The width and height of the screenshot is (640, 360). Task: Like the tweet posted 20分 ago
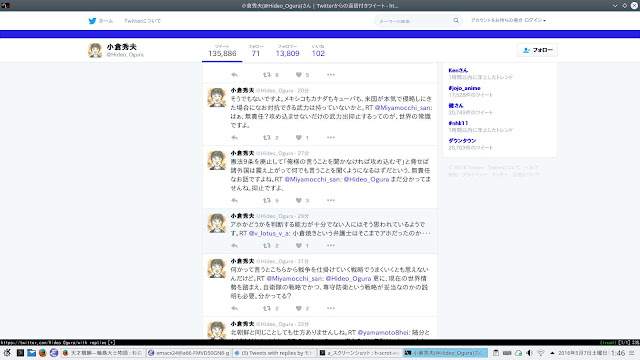coord(299,138)
